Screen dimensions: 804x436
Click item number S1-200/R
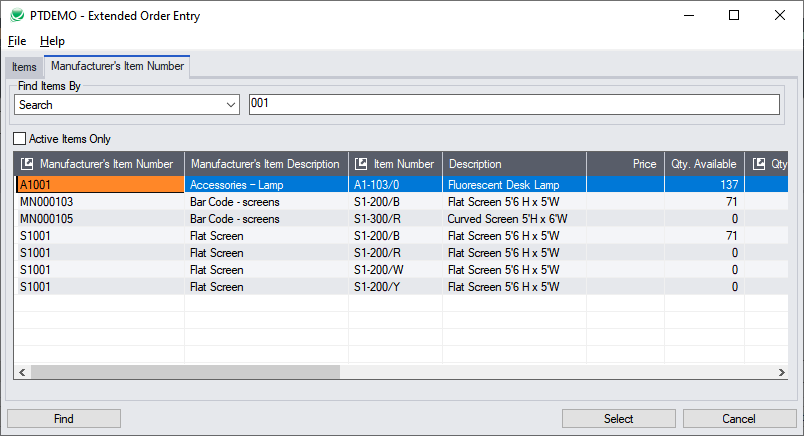click(x=395, y=253)
